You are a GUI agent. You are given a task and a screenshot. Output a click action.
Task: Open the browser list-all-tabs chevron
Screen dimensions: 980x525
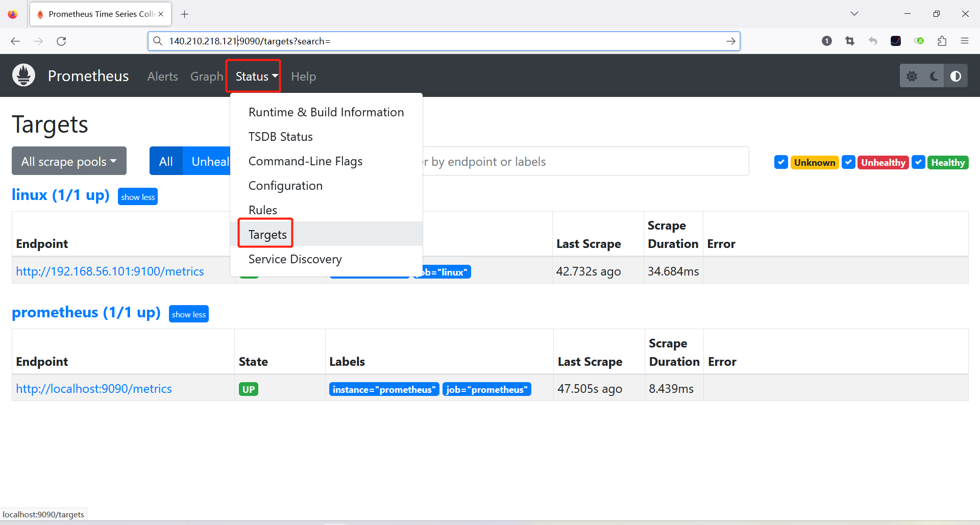(854, 14)
